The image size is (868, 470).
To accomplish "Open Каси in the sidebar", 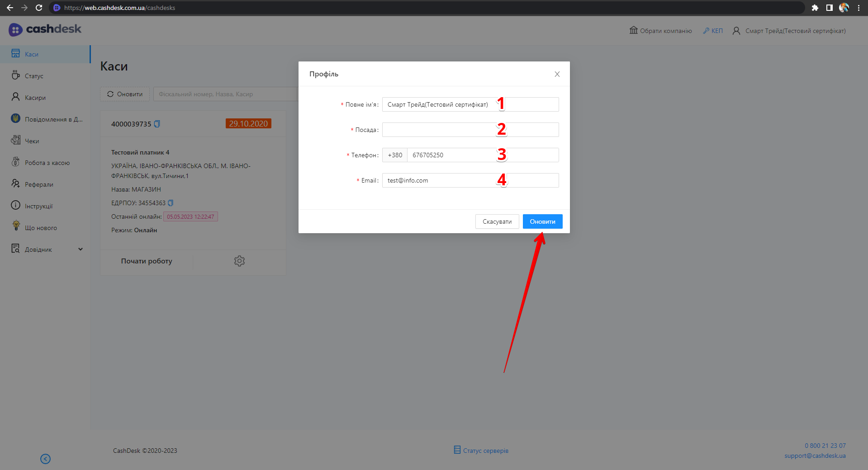I will click(32, 54).
